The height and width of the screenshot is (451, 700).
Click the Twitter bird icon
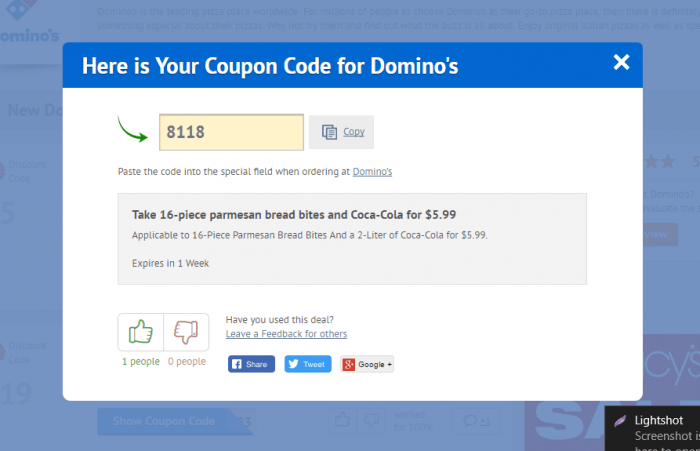[293, 364]
